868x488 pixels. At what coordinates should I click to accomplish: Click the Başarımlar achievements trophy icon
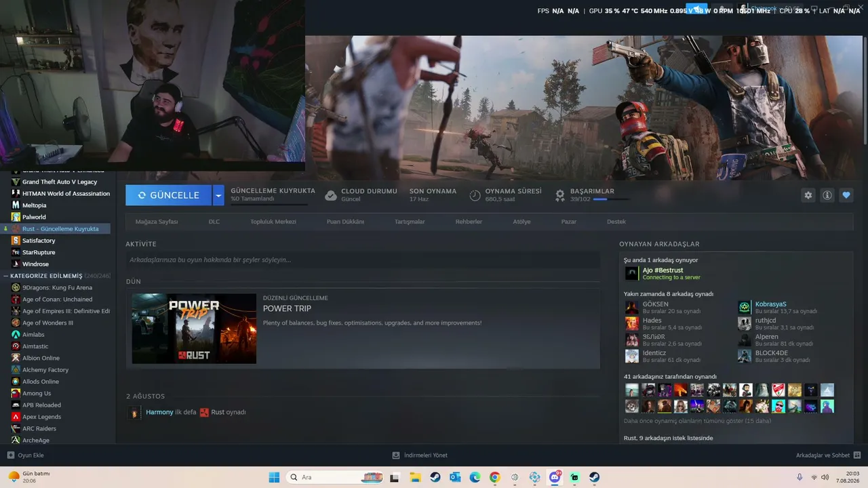tap(560, 195)
